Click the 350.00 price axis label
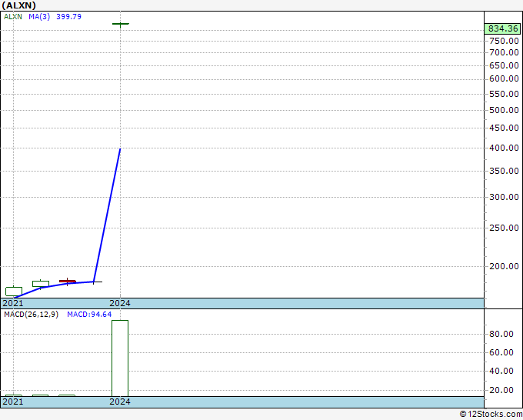The image size is (523, 420). pyautogui.click(x=504, y=171)
